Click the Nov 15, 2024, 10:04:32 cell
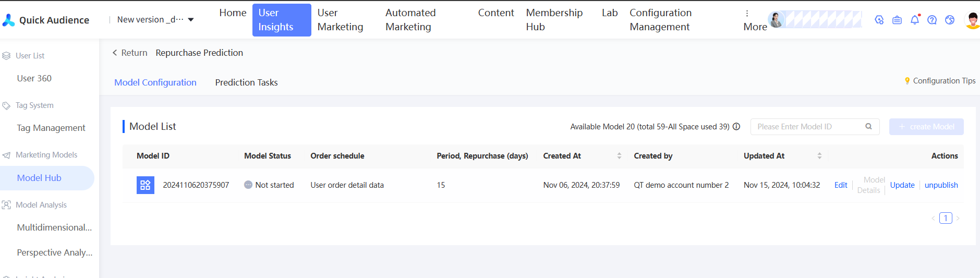Viewport: 980px width, 278px height. [782, 185]
